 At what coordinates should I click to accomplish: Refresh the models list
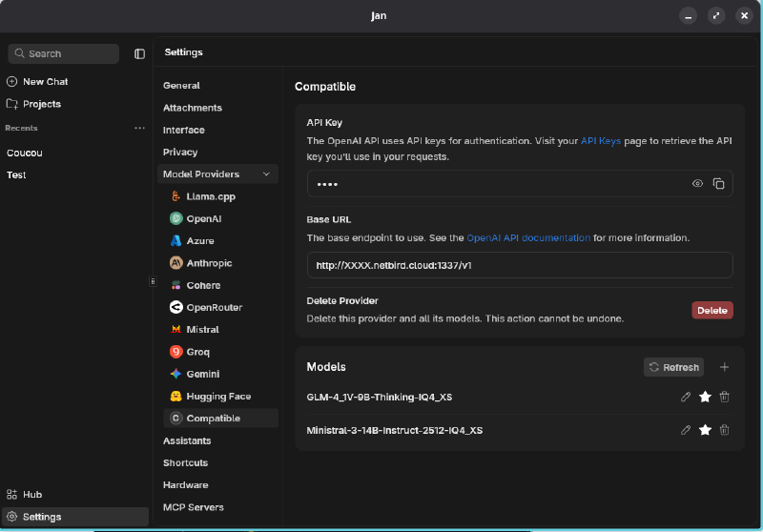[x=674, y=367]
